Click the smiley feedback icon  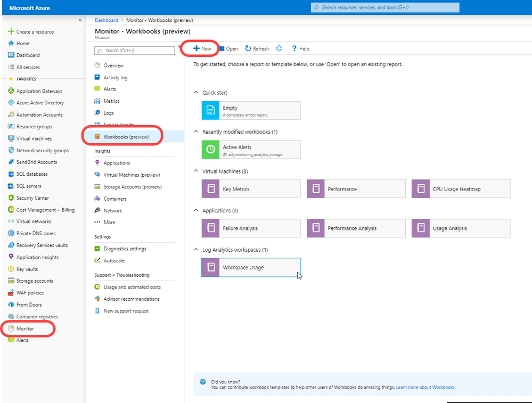[279, 48]
